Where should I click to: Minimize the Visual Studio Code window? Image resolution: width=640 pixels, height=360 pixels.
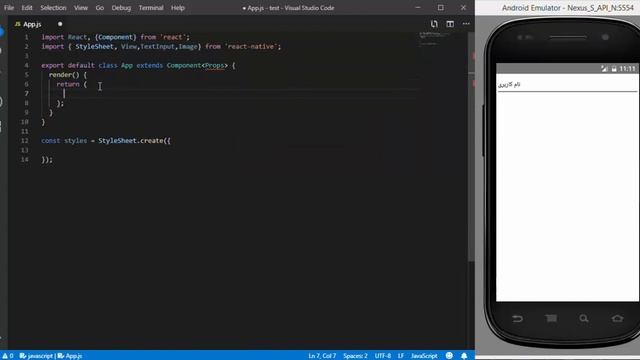418,8
